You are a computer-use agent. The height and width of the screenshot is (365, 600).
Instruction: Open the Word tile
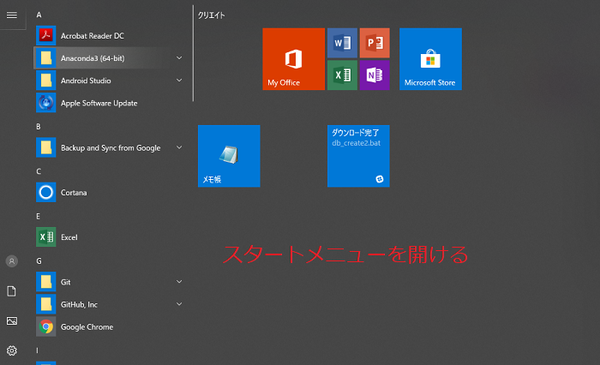pos(342,43)
